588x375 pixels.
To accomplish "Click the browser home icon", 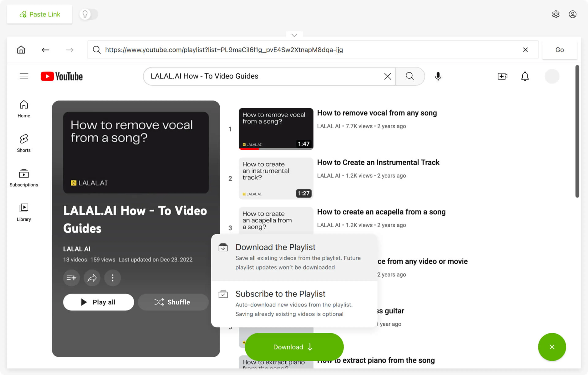I will [x=21, y=50].
